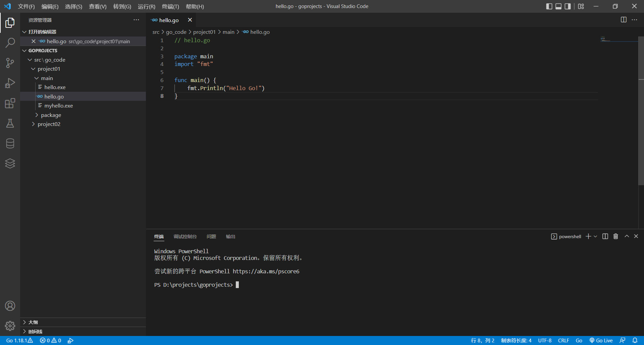
Task: Click Go 1.18.1 version in status bar
Action: pyautogui.click(x=19, y=340)
